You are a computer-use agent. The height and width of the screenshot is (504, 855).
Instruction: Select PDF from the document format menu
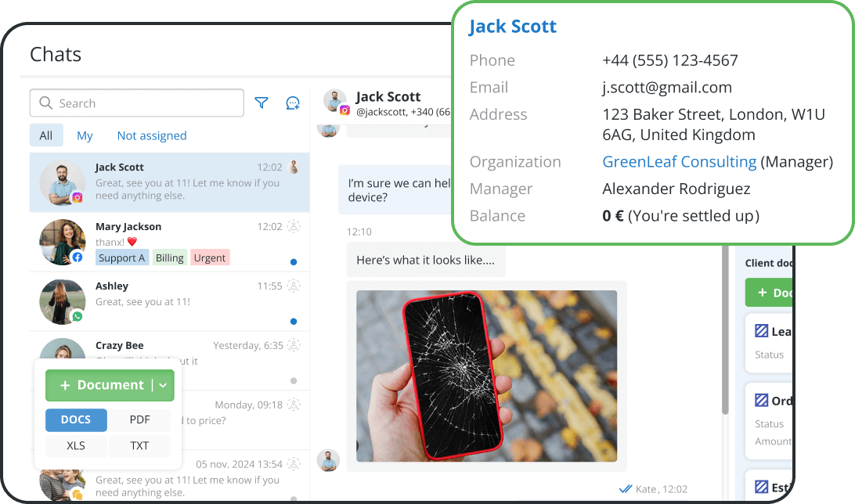point(139,419)
